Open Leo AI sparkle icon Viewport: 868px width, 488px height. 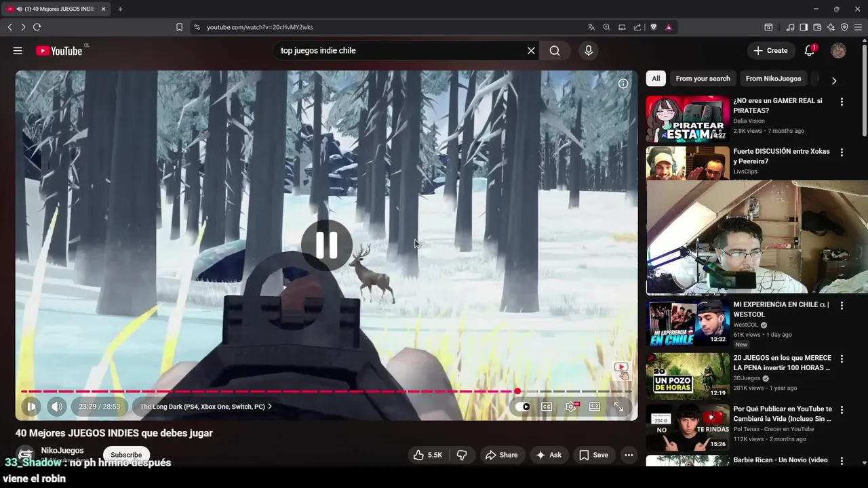pos(831,27)
